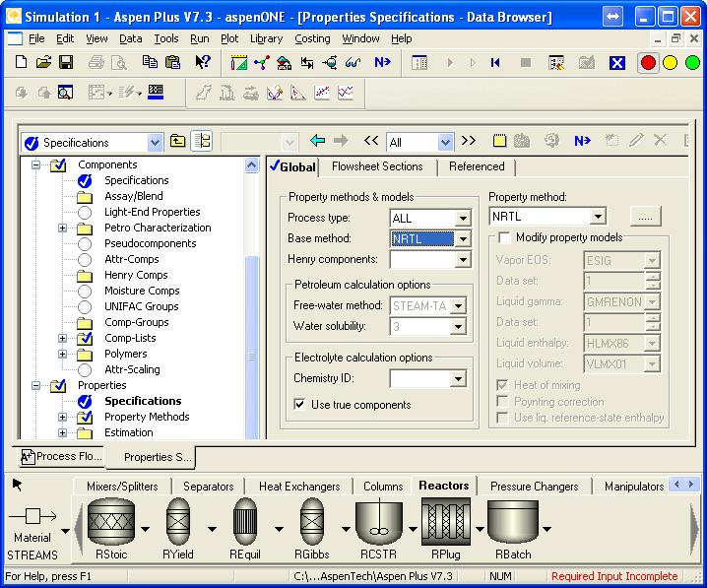Open the Chemistry ID dropdown
707x588 pixels.
[458, 379]
